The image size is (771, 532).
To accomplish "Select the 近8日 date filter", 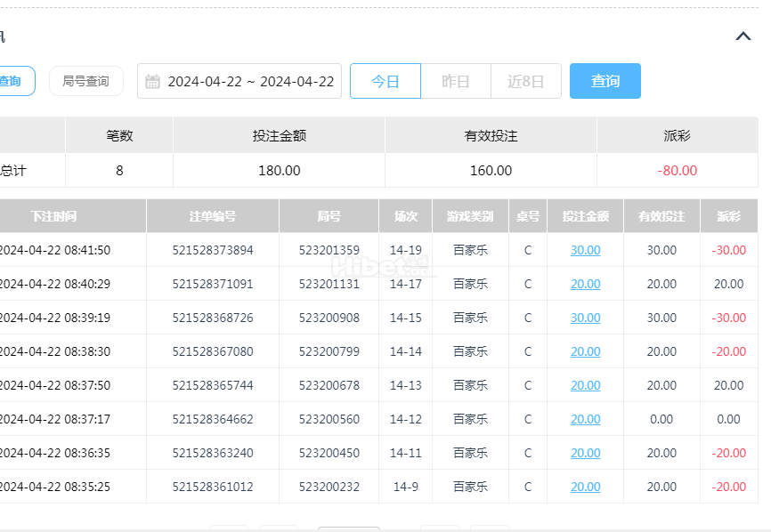I will (525, 81).
